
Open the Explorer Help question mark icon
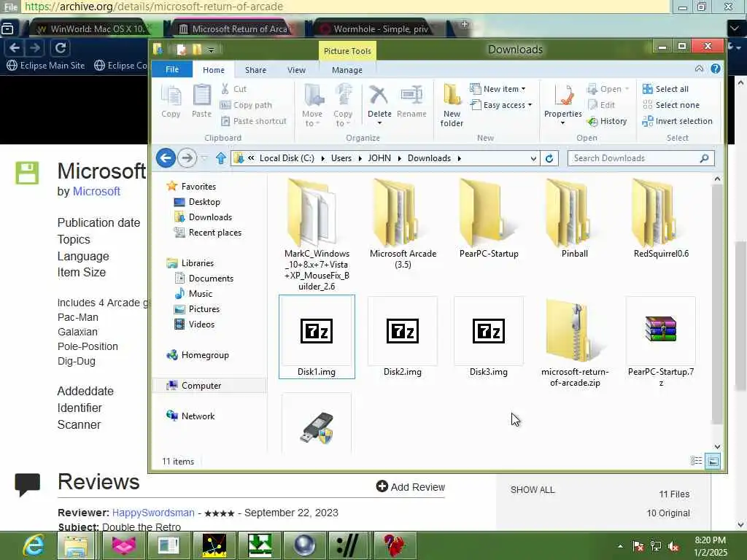pyautogui.click(x=715, y=69)
